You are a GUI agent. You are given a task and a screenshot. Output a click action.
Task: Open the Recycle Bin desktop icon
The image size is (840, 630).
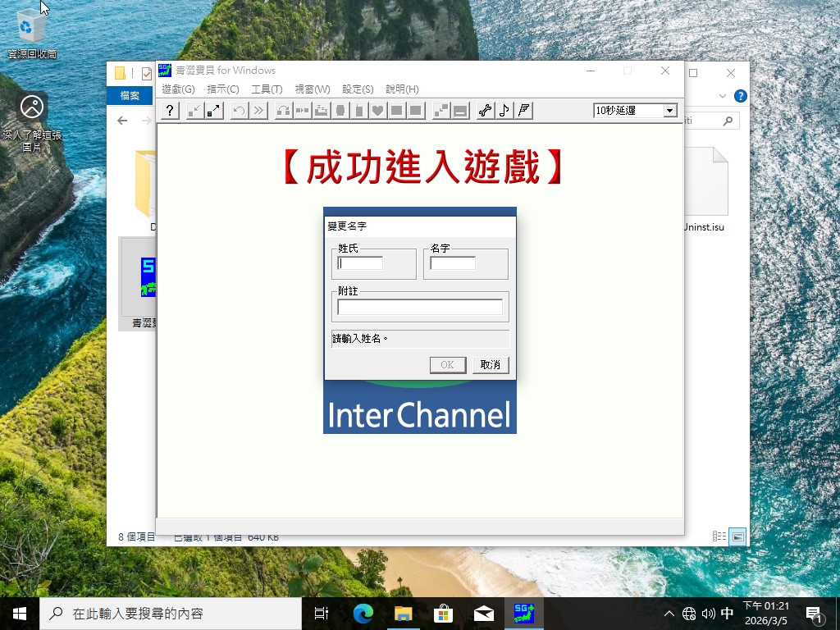pyautogui.click(x=32, y=33)
